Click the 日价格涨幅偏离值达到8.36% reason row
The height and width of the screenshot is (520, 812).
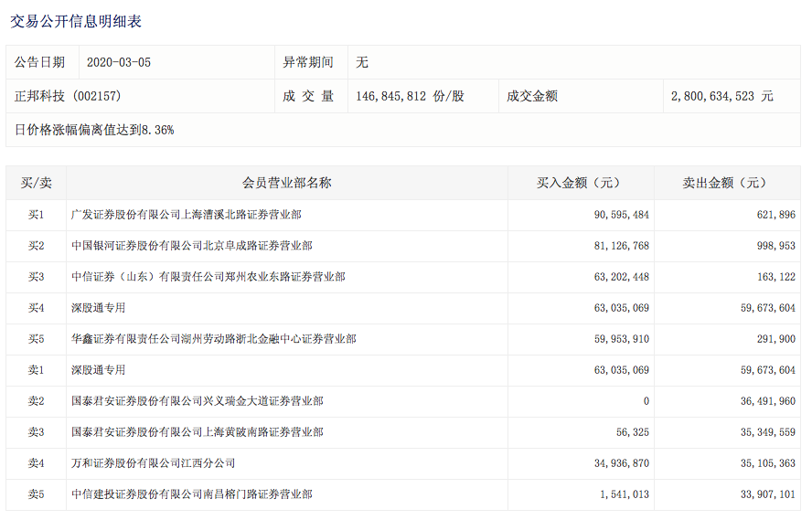[x=94, y=130]
